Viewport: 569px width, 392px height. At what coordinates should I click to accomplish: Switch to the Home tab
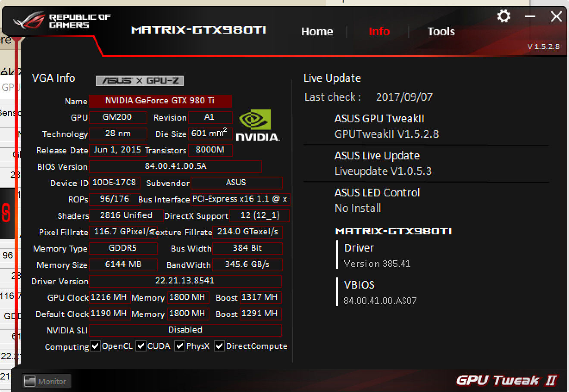click(317, 31)
